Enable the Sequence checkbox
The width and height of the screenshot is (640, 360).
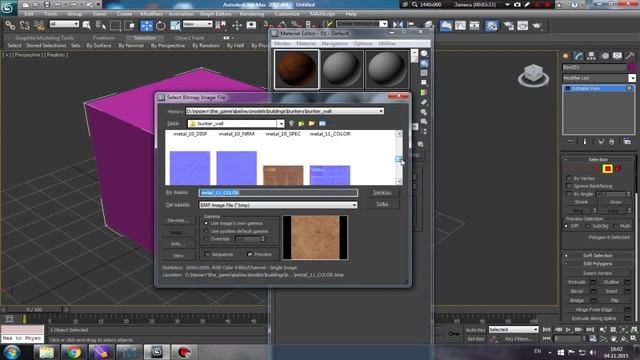pyautogui.click(x=207, y=254)
